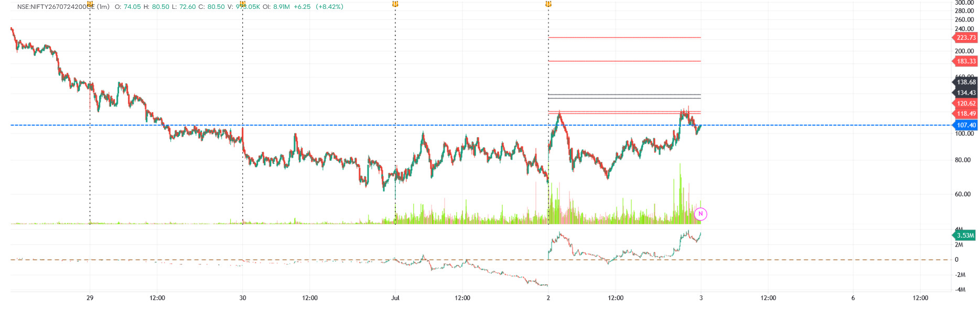This screenshot has width=980, height=322.
Task: Select the orange dashed zero line in lower pane
Action: point(481,260)
